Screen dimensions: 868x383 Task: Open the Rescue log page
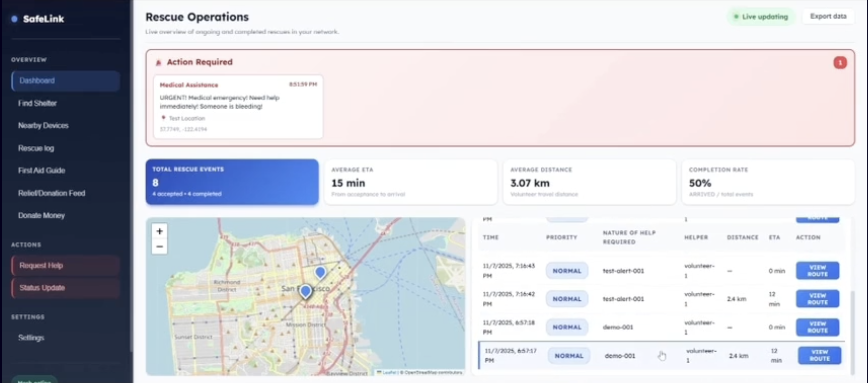click(36, 148)
